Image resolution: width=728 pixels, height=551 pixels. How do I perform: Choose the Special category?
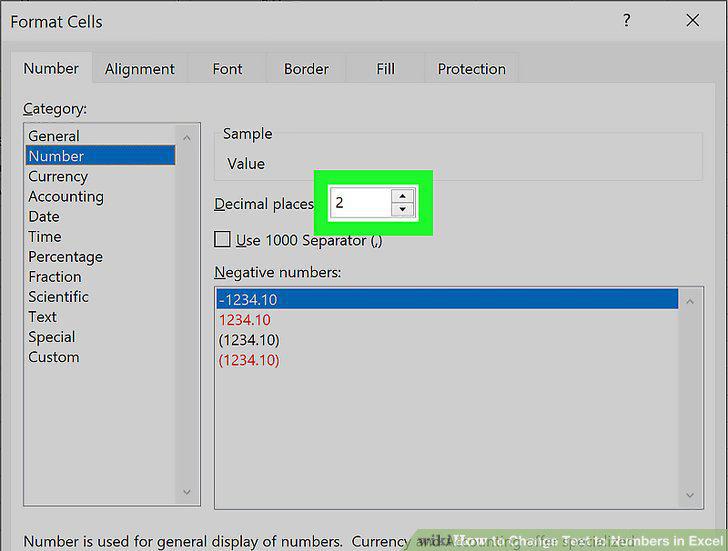100,337
